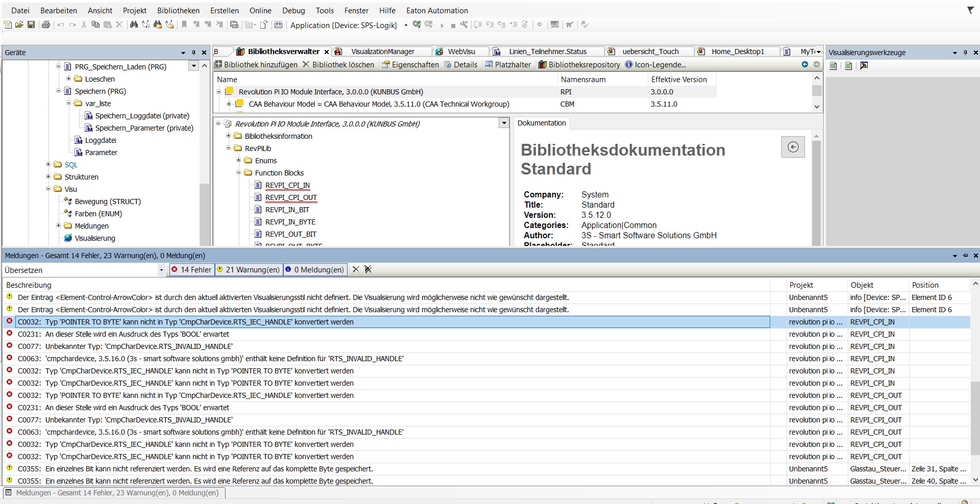
Task: Collapse the Speichern (PRG) tree node
Action: [58, 91]
